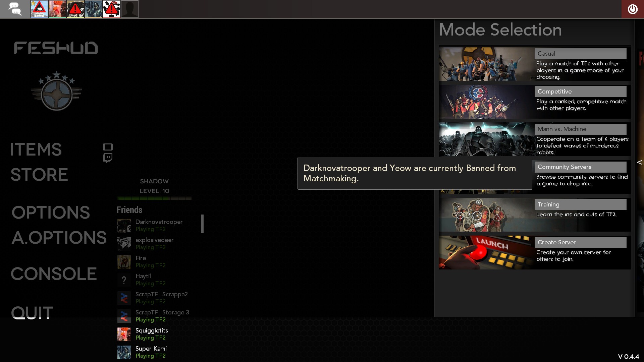This screenshot has width=644, height=362.
Task: Collapse the panel with the side arrow
Action: (639, 163)
